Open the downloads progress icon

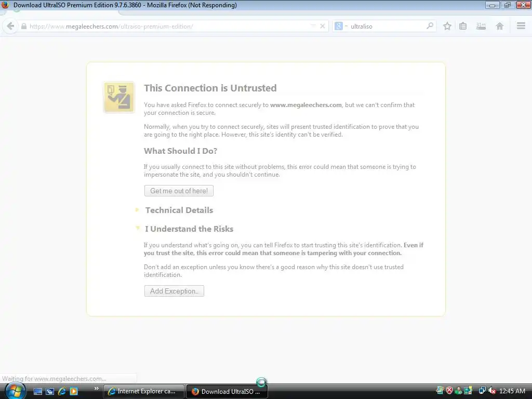[481, 26]
